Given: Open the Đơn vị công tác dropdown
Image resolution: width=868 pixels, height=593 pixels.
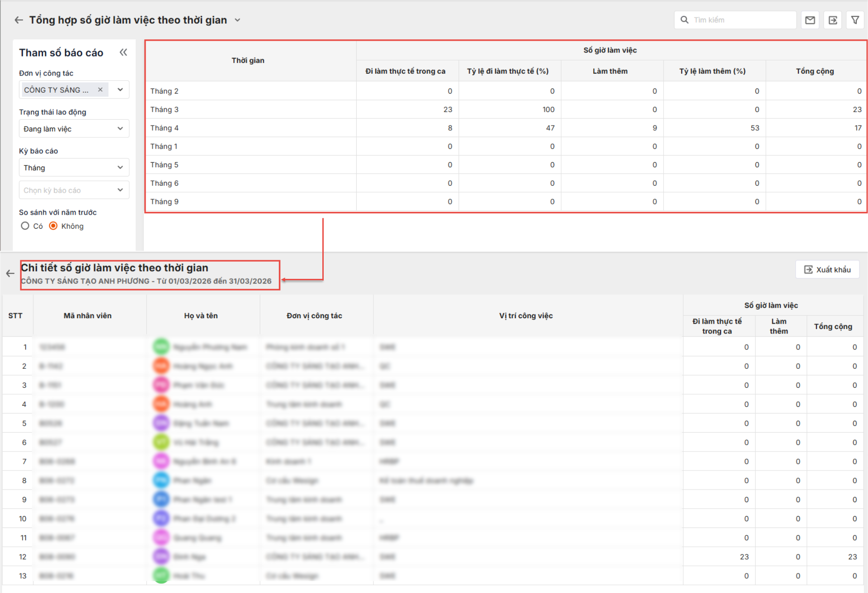Looking at the screenshot, I should 120,89.
